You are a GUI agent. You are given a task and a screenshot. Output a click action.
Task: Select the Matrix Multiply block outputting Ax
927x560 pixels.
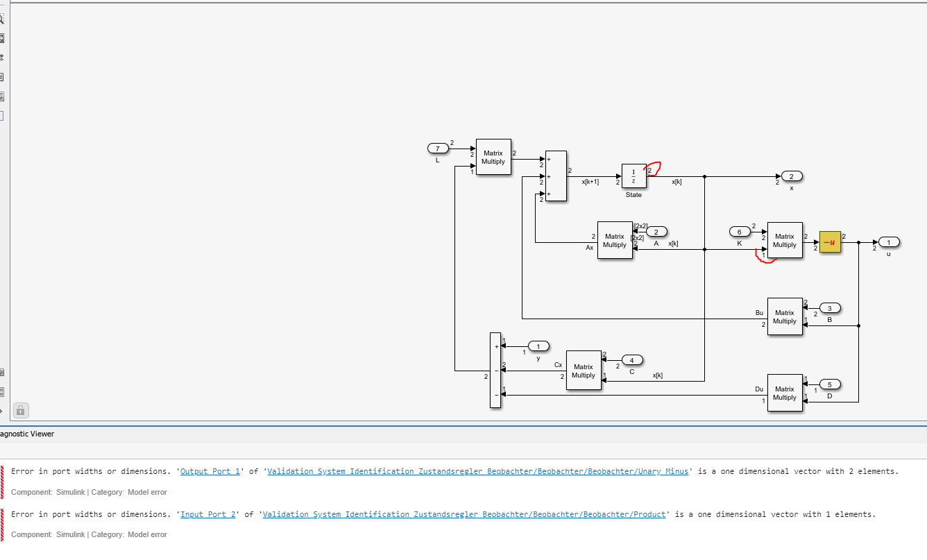(615, 241)
